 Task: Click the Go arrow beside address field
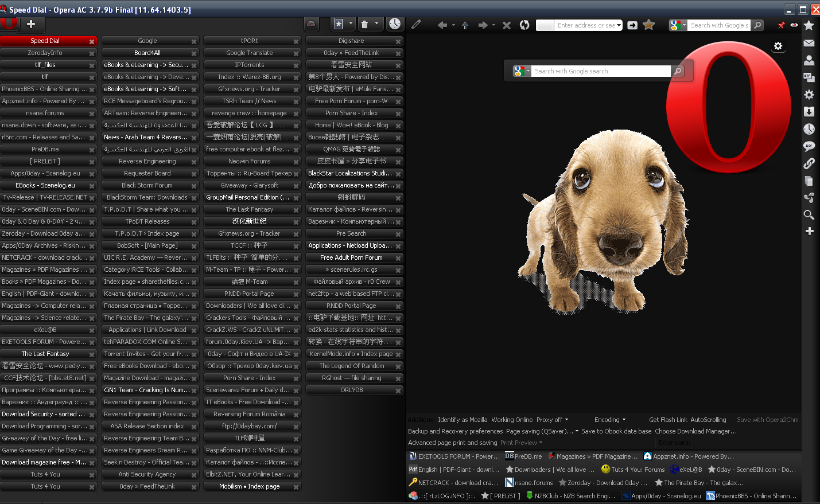point(632,25)
